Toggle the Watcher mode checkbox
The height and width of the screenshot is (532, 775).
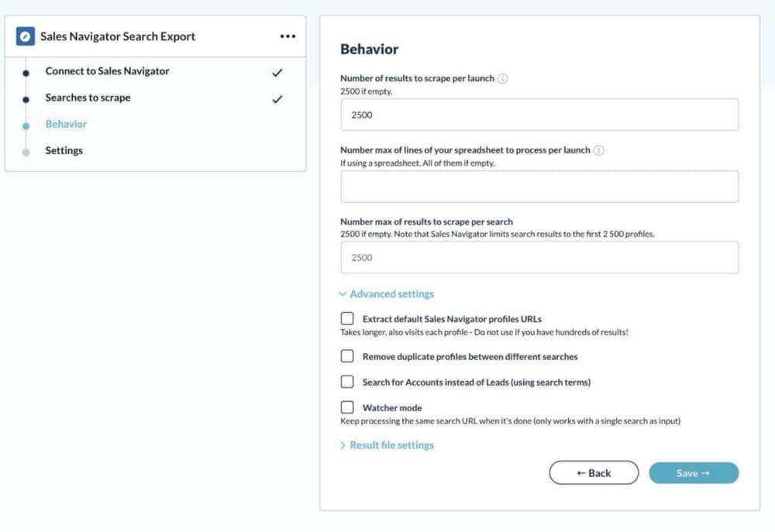347,407
